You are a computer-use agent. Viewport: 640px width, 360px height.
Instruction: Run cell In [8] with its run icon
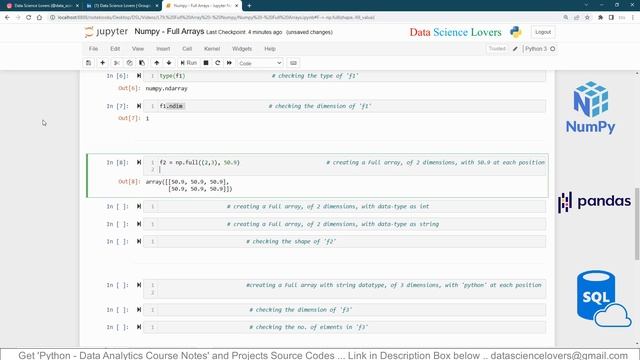(x=139, y=162)
